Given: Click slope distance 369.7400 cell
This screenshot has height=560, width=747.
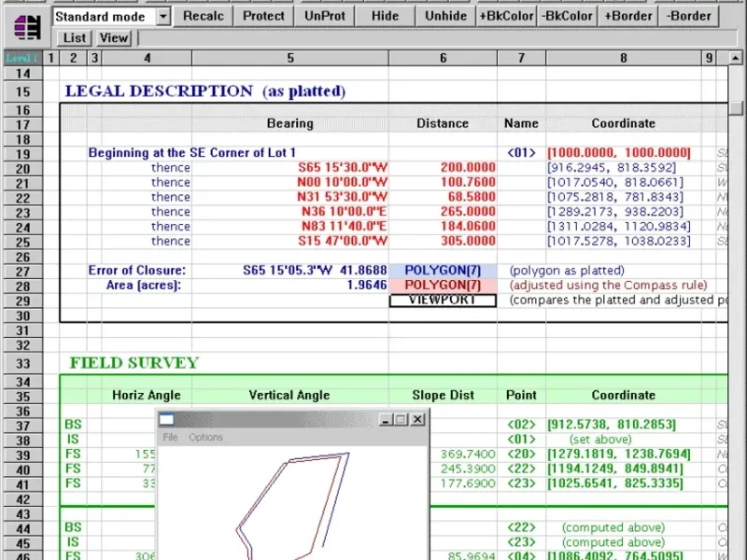Looking at the screenshot, I should point(468,455).
